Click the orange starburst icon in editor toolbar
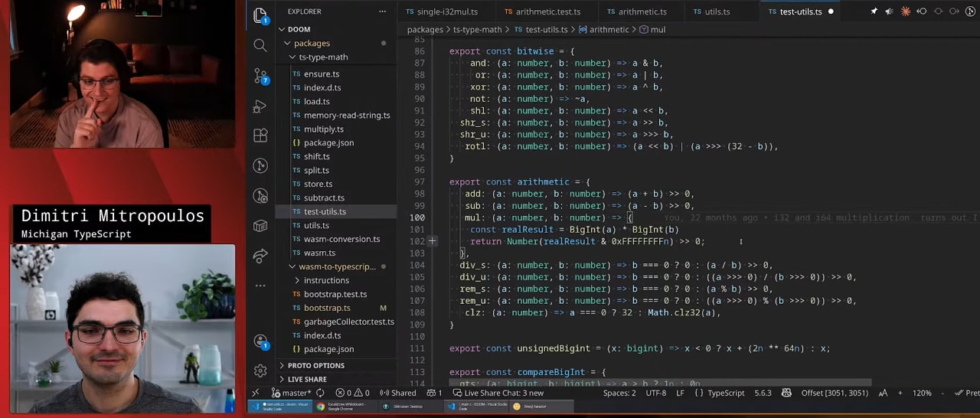This screenshot has height=418, width=980. [x=905, y=11]
